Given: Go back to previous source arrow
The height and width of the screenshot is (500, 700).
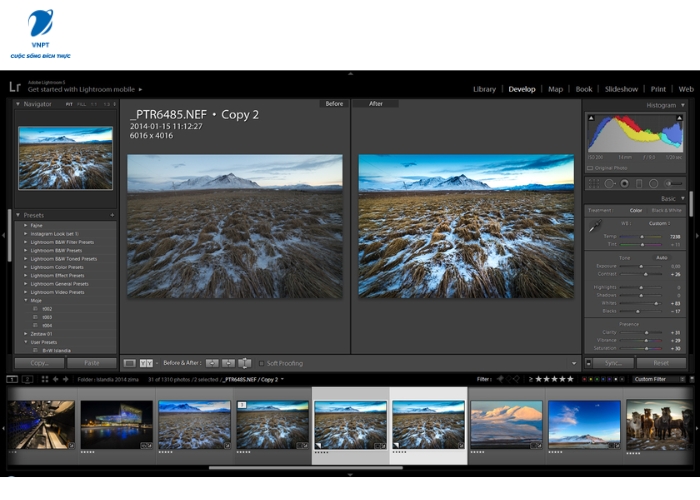Looking at the screenshot, I should (55, 379).
